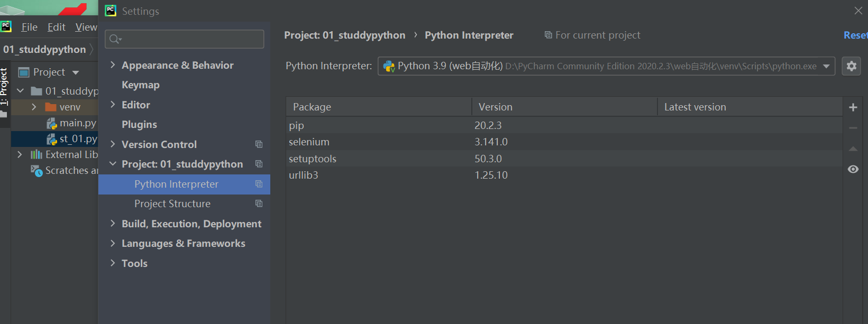Click the plus icon to install package

point(853,107)
